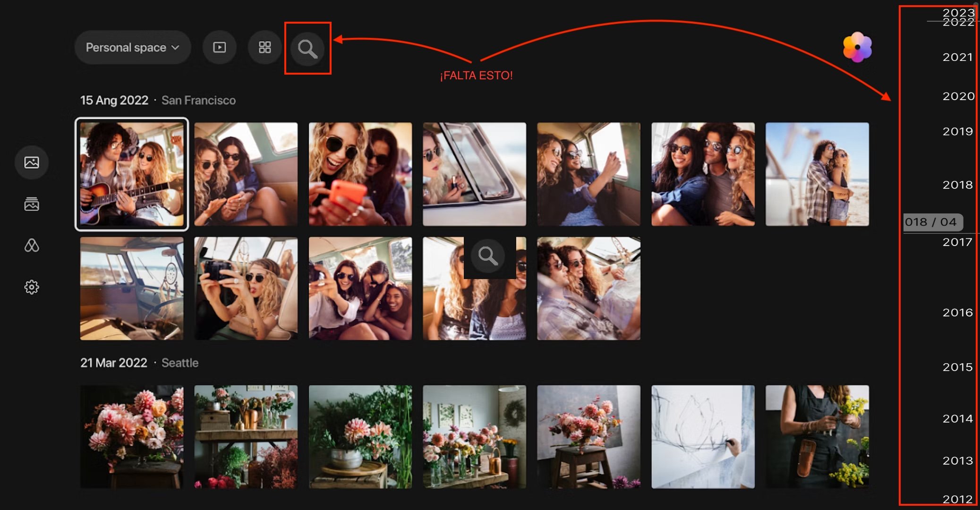This screenshot has height=510, width=980.
Task: Click the Seattle location label
Action: coord(180,363)
